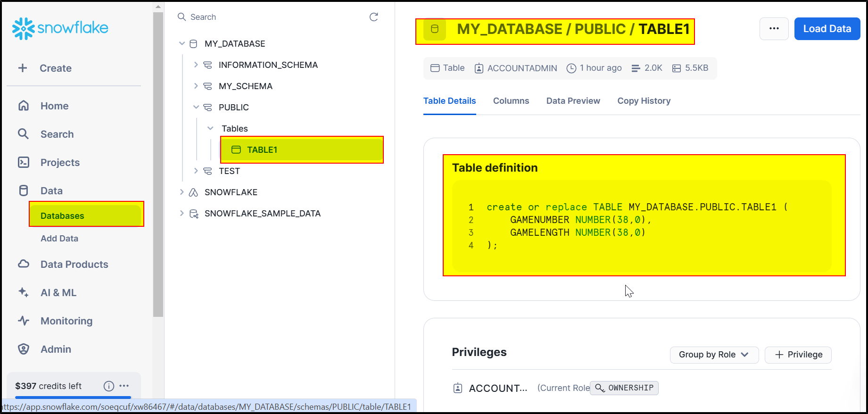Click the magnifier icon on OWNERSHIP badge

(600, 388)
